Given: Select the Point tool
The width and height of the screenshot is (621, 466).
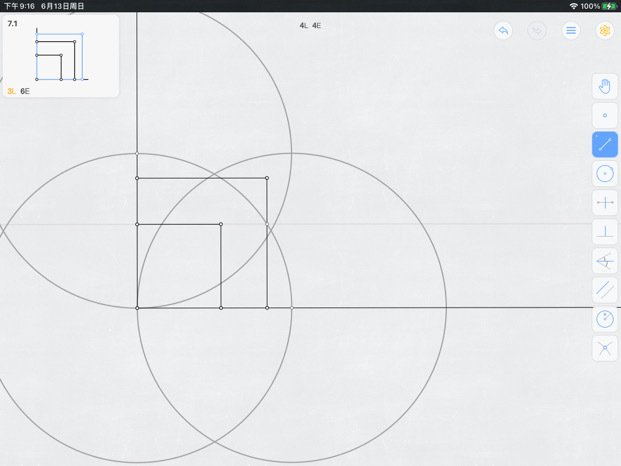Looking at the screenshot, I should pyautogui.click(x=605, y=115).
